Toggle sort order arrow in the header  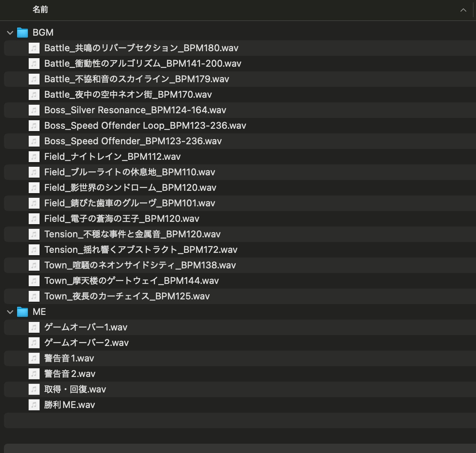coord(463,10)
